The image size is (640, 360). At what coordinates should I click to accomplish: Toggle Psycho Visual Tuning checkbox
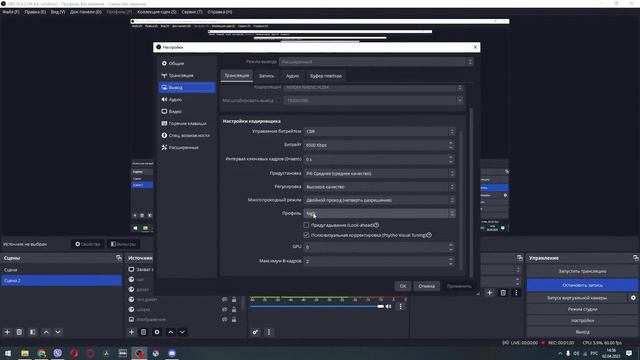point(306,235)
